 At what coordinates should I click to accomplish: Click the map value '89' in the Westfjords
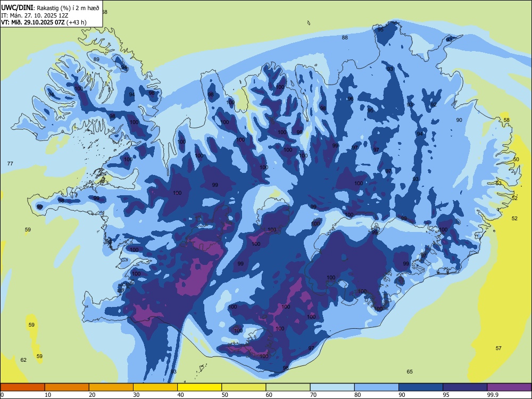[x=96, y=60]
